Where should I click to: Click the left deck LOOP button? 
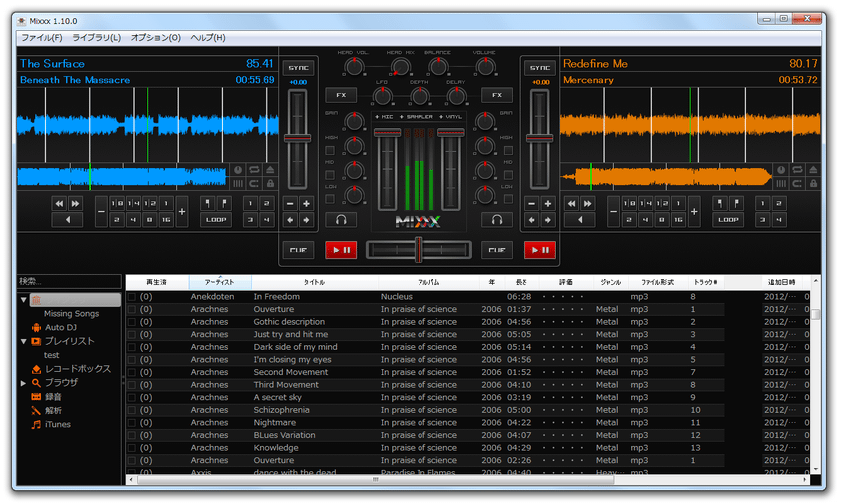pyautogui.click(x=216, y=220)
